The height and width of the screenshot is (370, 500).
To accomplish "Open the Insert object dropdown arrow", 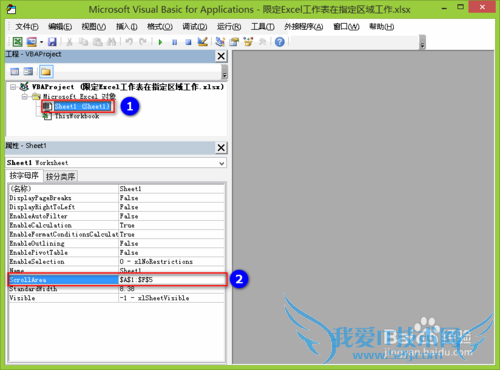I will click(x=41, y=42).
